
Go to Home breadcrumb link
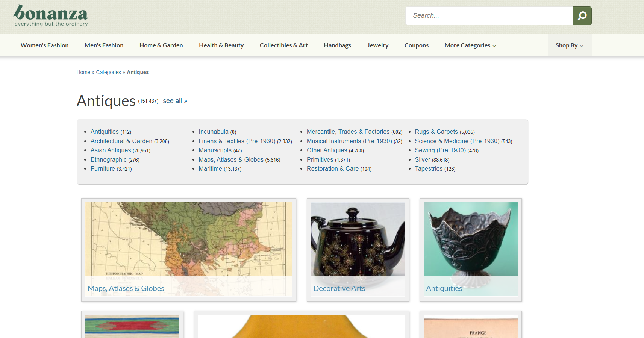pos(83,72)
